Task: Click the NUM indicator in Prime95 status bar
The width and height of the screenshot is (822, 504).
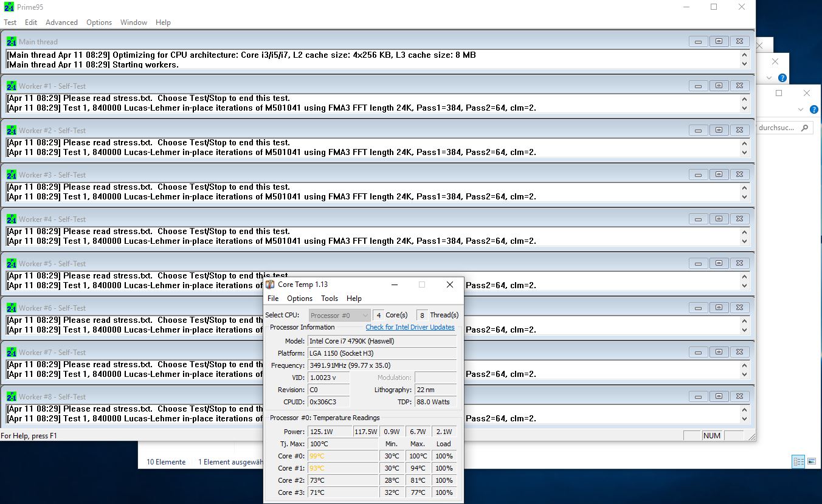Action: click(712, 435)
